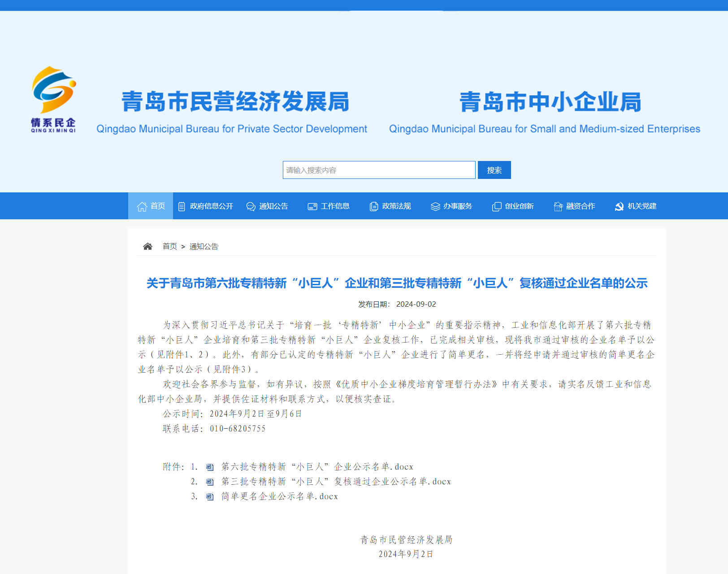The height and width of the screenshot is (574, 728).
Task: Click the 情系民企 logo
Action: 53,99
